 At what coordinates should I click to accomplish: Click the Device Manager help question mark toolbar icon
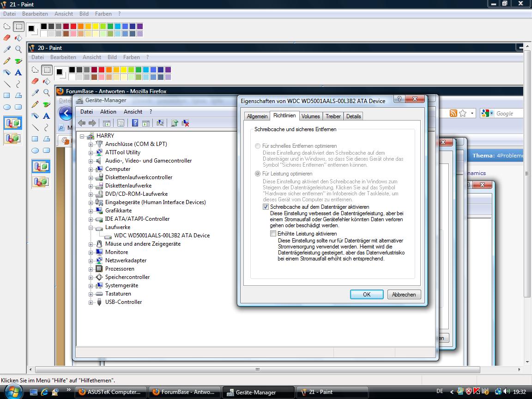click(x=135, y=123)
